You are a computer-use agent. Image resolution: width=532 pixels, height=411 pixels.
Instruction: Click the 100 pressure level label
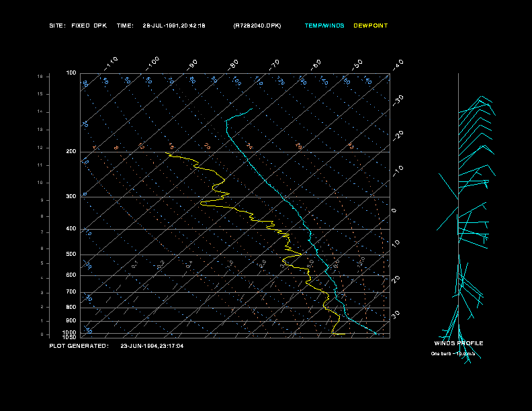pyautogui.click(x=71, y=73)
